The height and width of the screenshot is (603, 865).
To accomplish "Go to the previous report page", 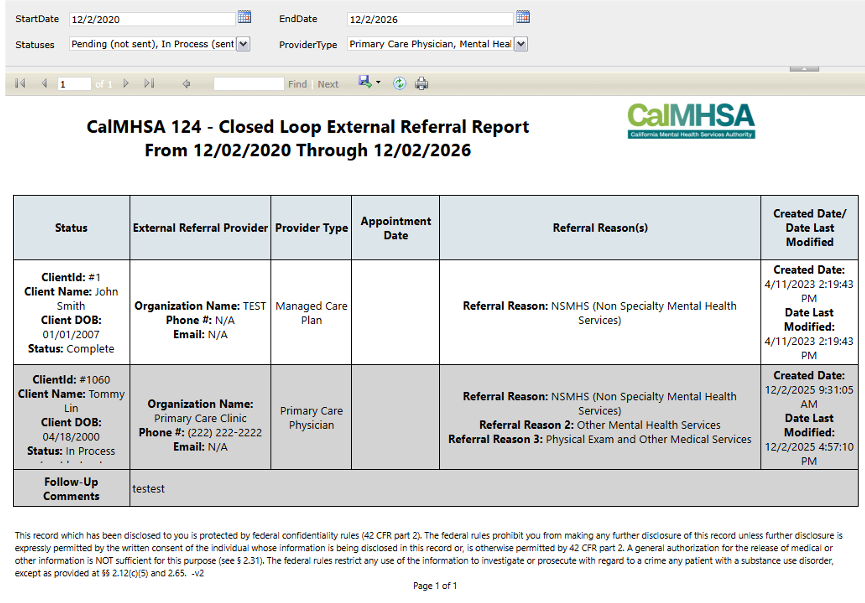I will (x=44, y=84).
